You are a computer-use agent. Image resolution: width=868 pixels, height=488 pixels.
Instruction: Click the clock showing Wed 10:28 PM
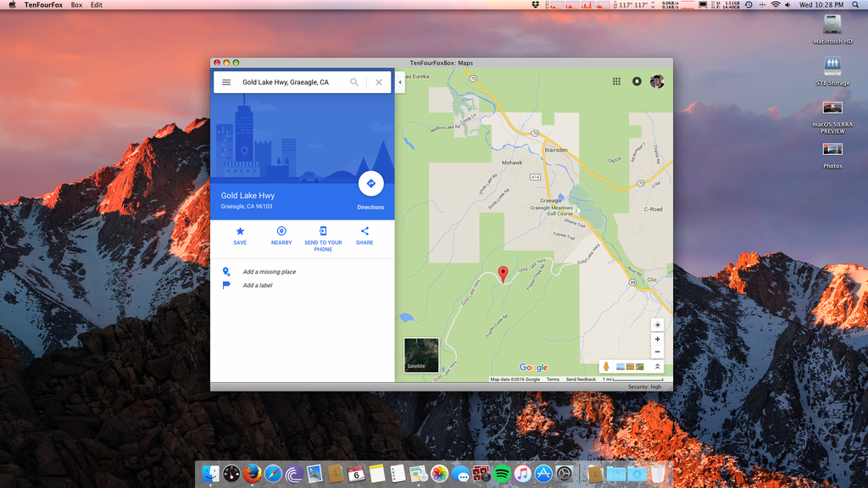point(821,5)
